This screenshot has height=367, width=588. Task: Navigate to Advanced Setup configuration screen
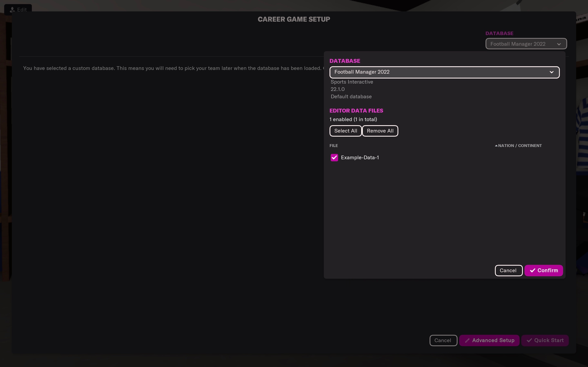click(489, 340)
